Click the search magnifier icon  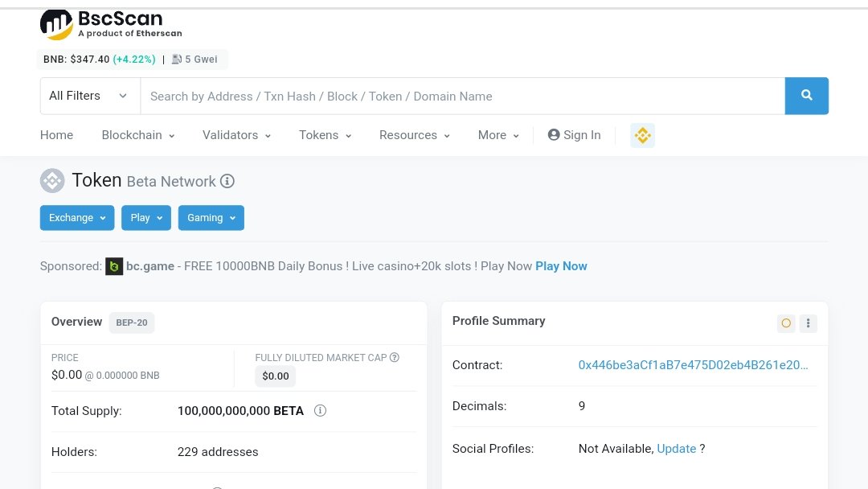point(806,95)
